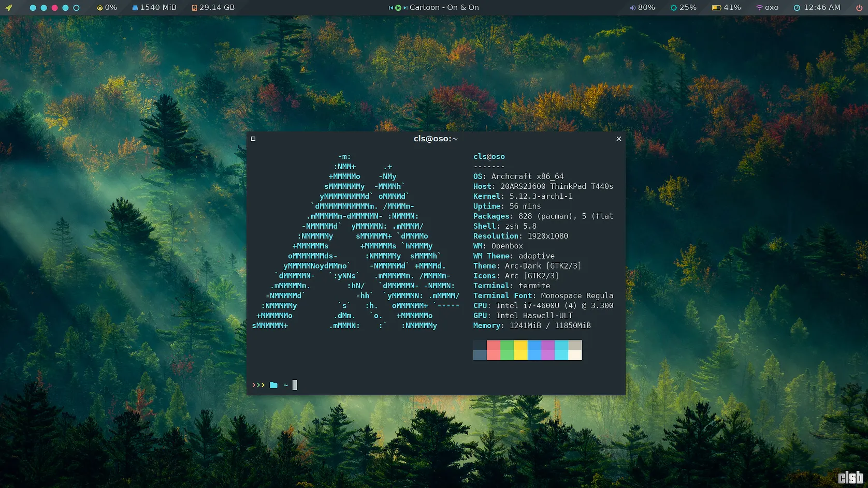Click the volume speaker icon at 80%
This screenshot has width=868, height=488.
click(632, 8)
